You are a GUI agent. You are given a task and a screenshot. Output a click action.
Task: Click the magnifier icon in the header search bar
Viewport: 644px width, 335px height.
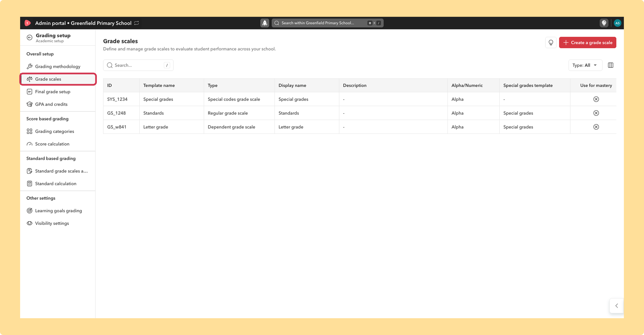coord(277,23)
